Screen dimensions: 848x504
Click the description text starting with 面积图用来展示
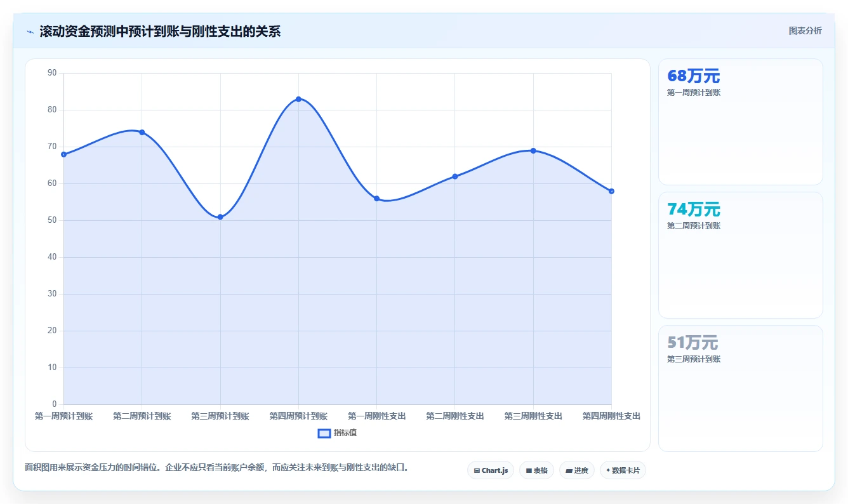click(x=217, y=468)
